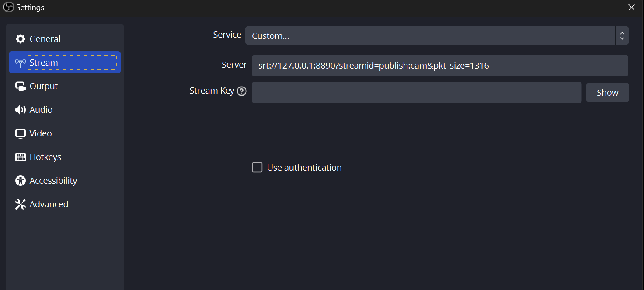This screenshot has height=290, width=644.
Task: Click the Settings window title text
Action: [x=30, y=7]
